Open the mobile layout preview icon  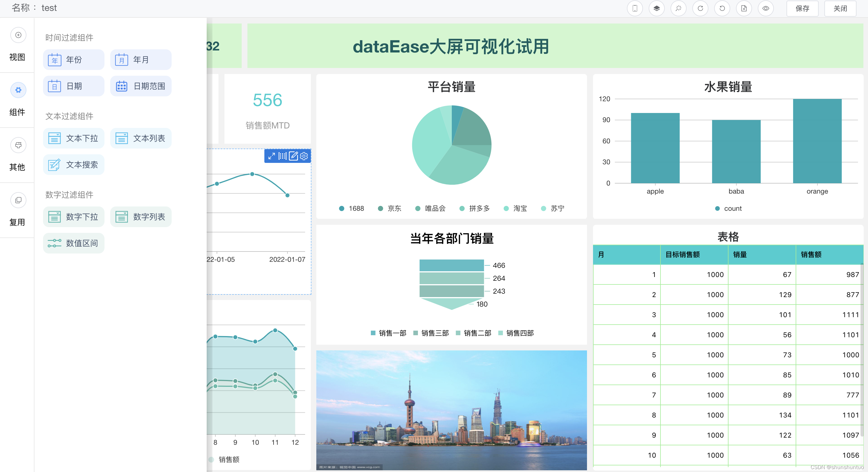pos(635,8)
